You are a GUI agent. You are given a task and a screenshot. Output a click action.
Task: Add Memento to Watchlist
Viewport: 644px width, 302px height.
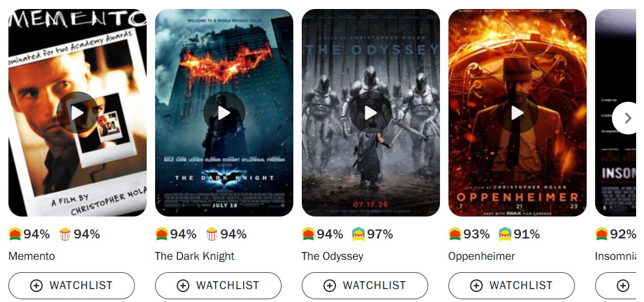pos(71,286)
